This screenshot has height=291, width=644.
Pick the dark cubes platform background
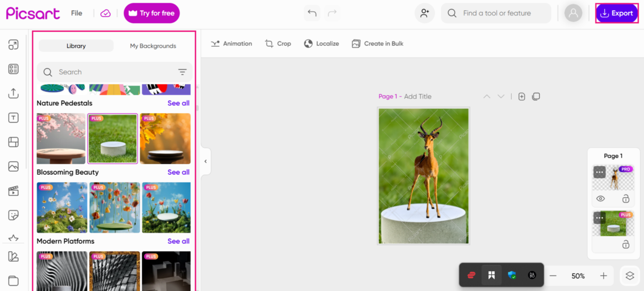[166, 271]
